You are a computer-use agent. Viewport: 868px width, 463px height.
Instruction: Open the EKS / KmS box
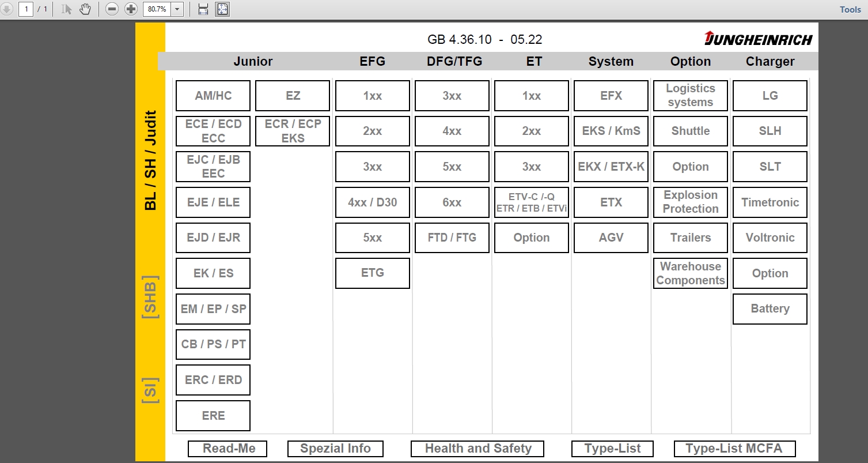pyautogui.click(x=611, y=131)
